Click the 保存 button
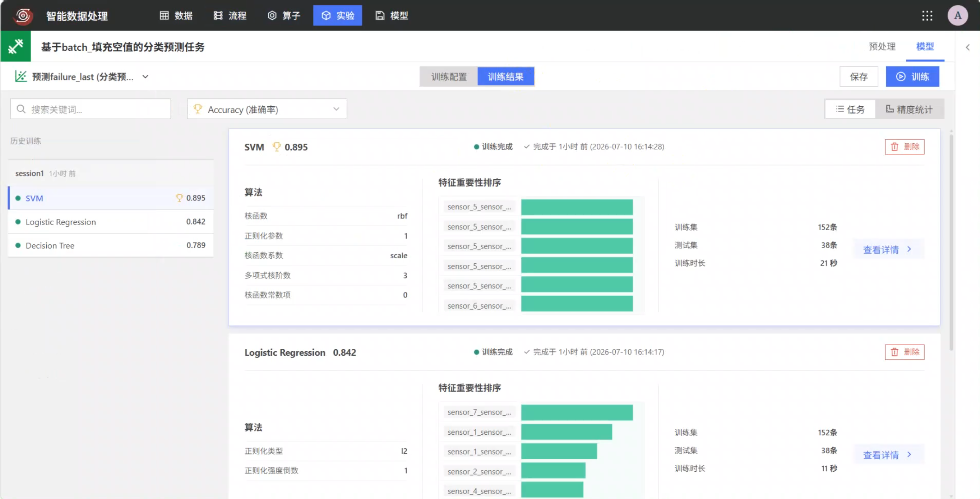 [858, 77]
